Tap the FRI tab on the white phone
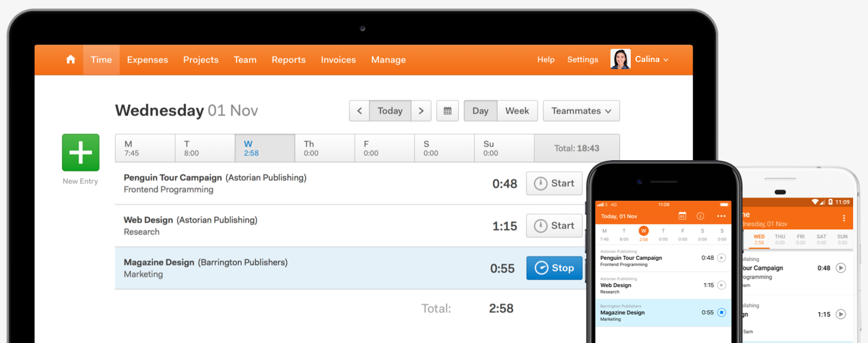This screenshot has width=868, height=343. (x=801, y=239)
